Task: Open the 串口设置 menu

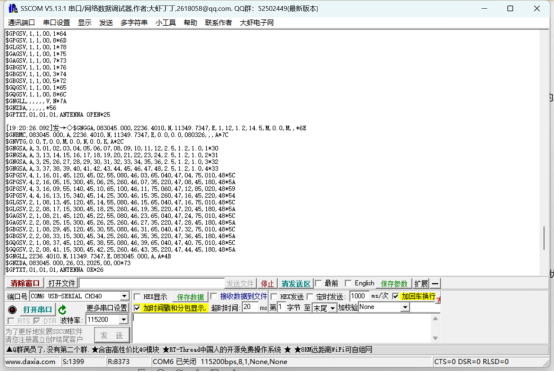Action: [x=57, y=23]
